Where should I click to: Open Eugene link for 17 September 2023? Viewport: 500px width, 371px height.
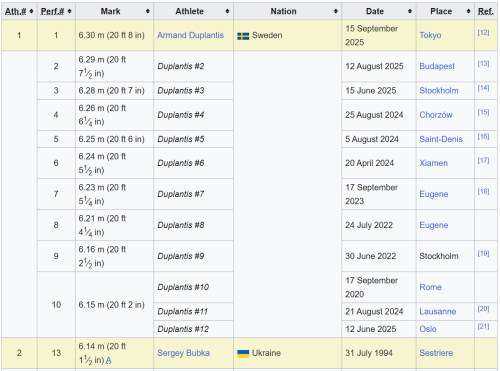click(x=434, y=194)
